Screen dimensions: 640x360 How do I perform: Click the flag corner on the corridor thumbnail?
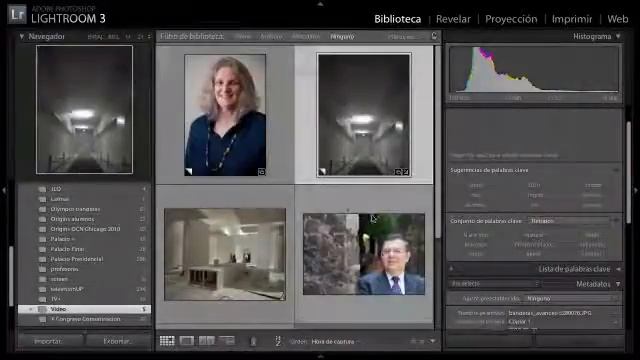point(322,171)
